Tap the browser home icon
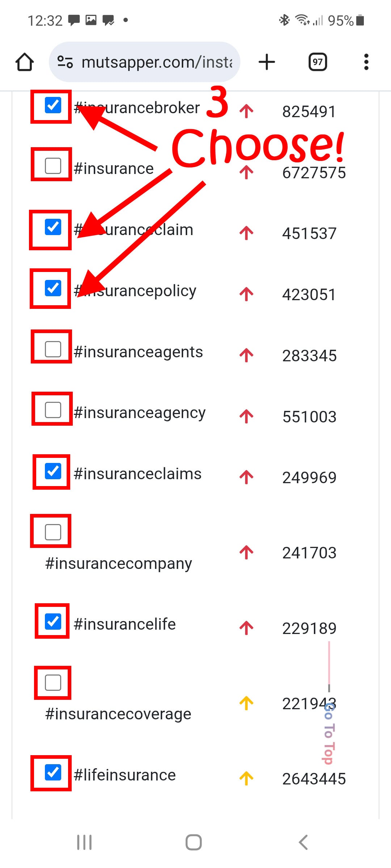The height and width of the screenshot is (868, 391). tap(25, 62)
